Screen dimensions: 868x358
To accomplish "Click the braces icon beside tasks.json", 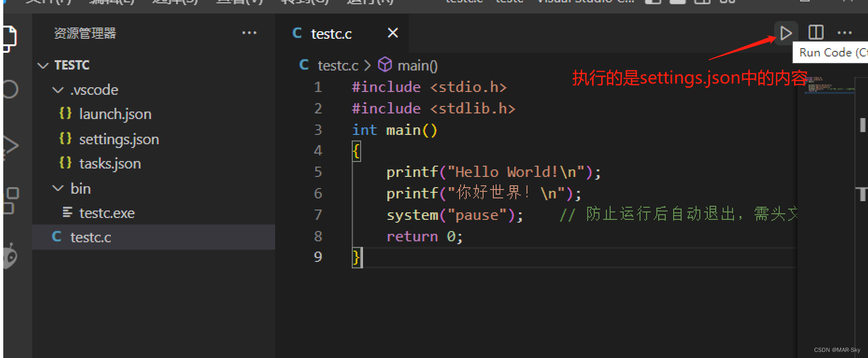I will (65, 163).
